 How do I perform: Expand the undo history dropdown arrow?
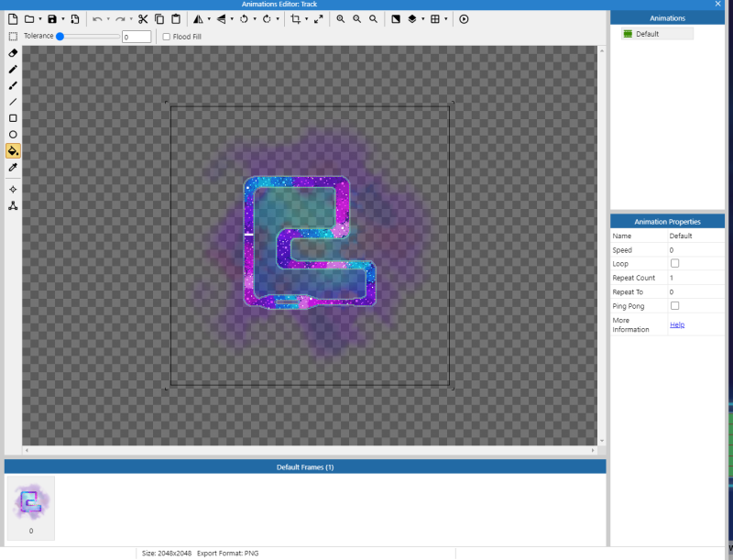[x=108, y=19]
